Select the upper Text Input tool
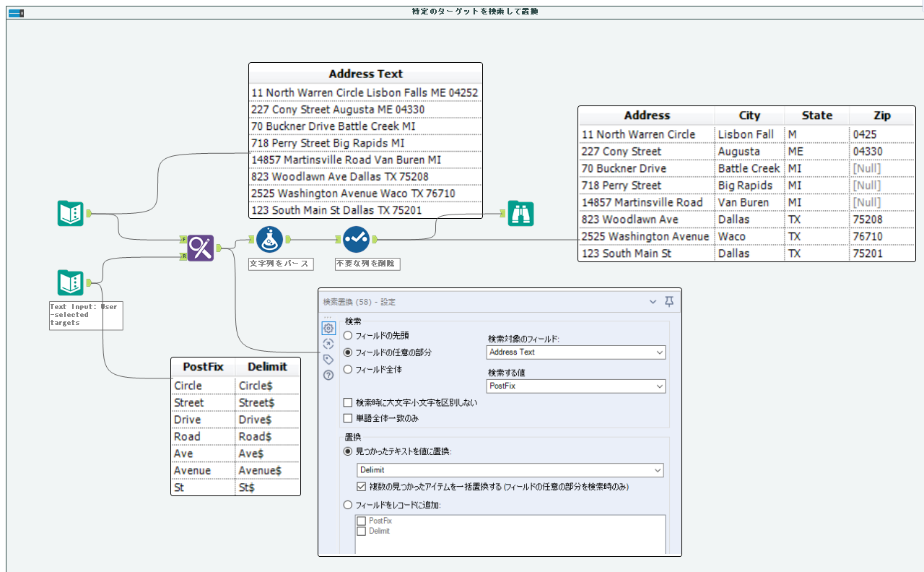The image size is (924, 572). tap(71, 214)
